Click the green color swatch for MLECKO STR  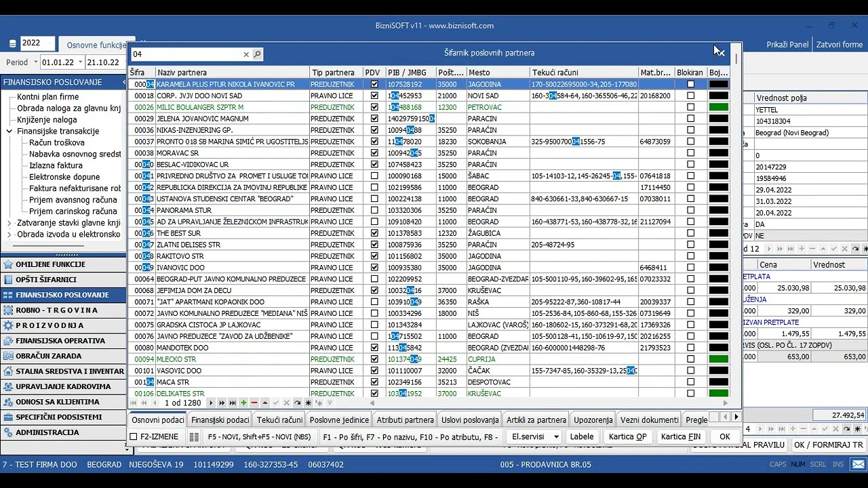click(718, 359)
